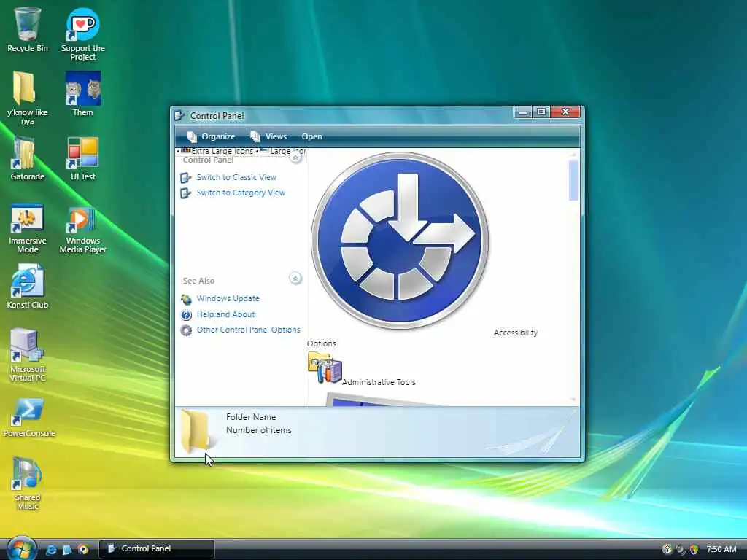Screen dimensions: 747x560
Task: Click the security shield tray icon
Action: click(694, 549)
